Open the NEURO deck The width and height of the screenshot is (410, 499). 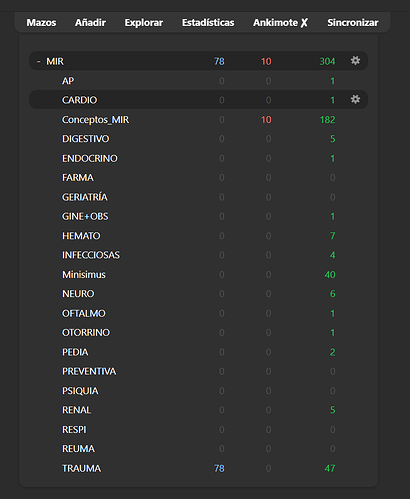(x=78, y=294)
